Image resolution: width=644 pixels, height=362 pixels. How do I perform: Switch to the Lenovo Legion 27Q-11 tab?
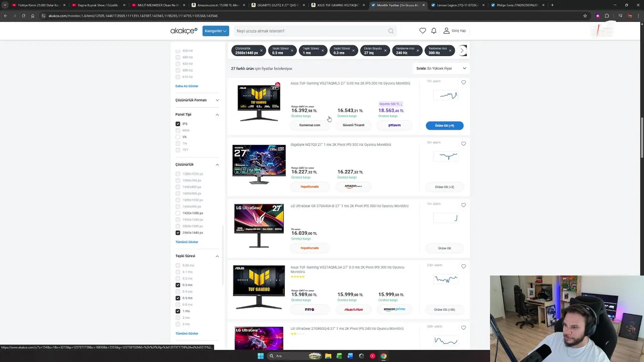coord(457,5)
